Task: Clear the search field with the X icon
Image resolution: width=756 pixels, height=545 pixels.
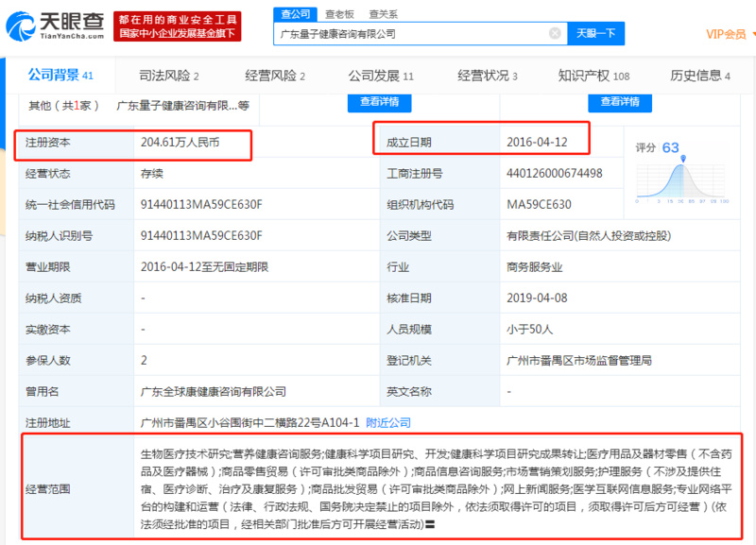Action: pos(555,33)
